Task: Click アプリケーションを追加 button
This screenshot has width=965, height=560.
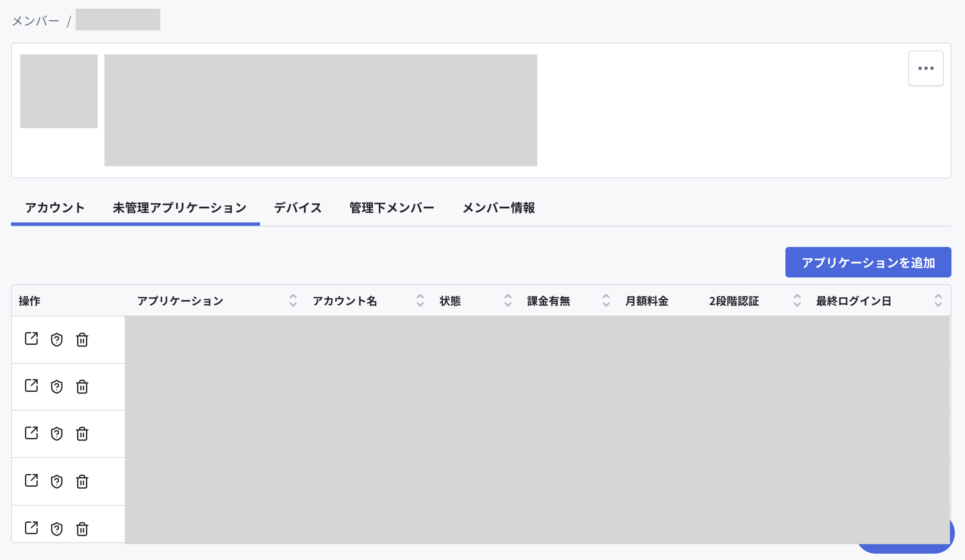Action: pos(868,262)
